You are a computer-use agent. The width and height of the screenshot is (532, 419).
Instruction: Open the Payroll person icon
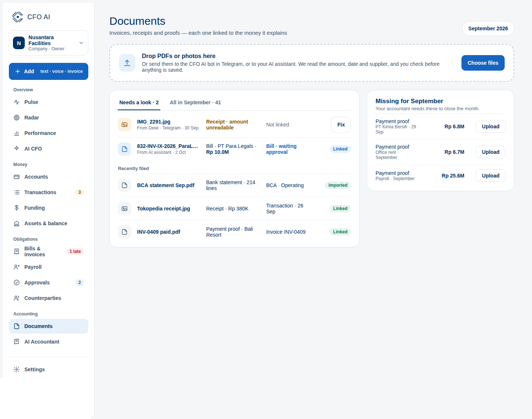(17, 267)
